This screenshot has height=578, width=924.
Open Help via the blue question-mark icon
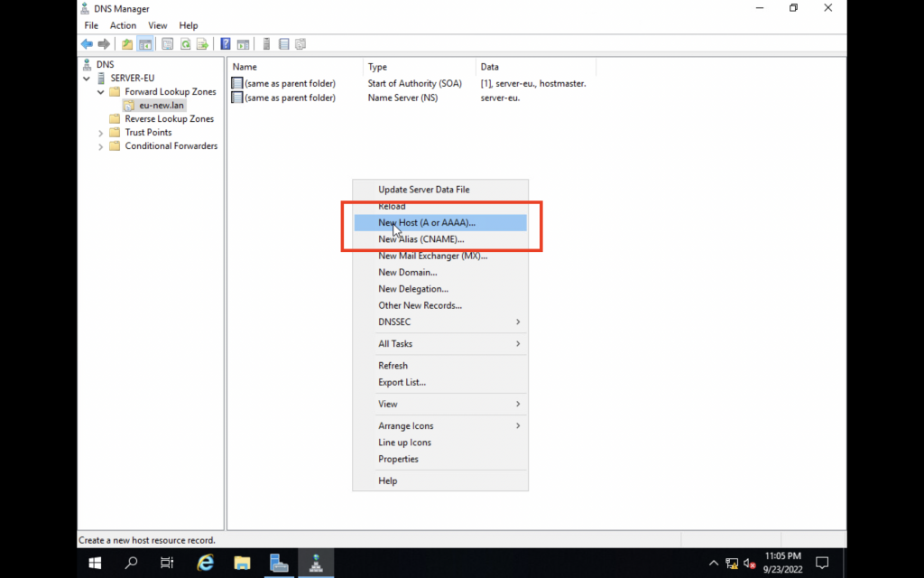(x=225, y=44)
